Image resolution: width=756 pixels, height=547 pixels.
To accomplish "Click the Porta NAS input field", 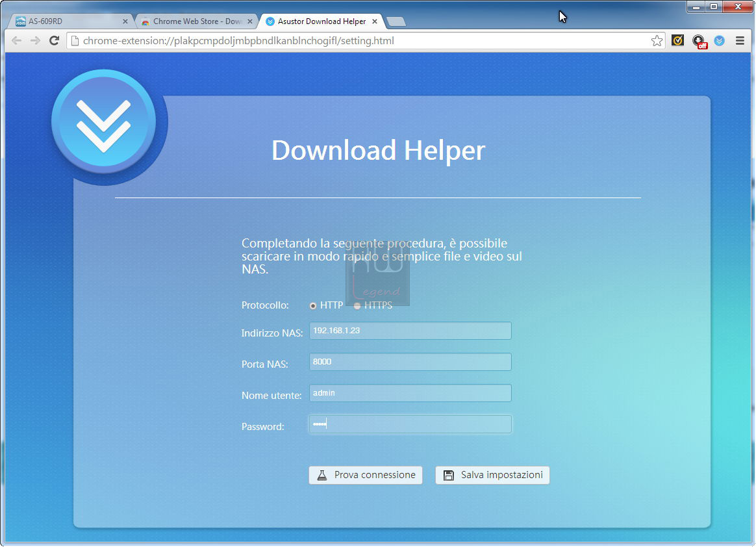I will (x=410, y=362).
